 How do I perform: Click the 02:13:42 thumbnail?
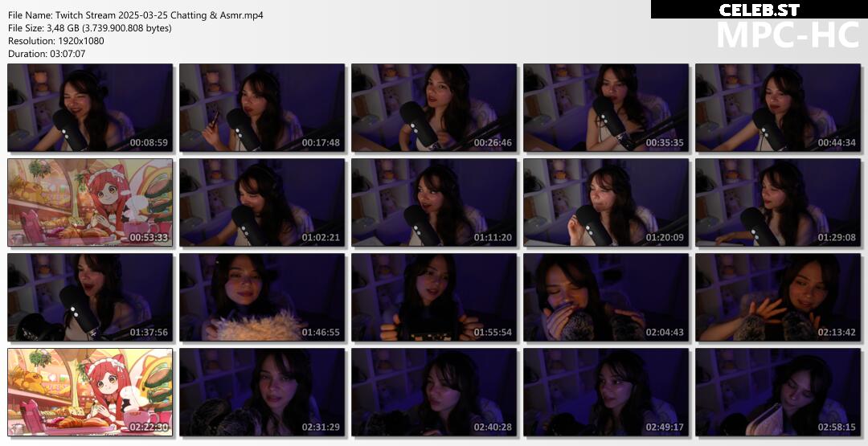point(778,297)
